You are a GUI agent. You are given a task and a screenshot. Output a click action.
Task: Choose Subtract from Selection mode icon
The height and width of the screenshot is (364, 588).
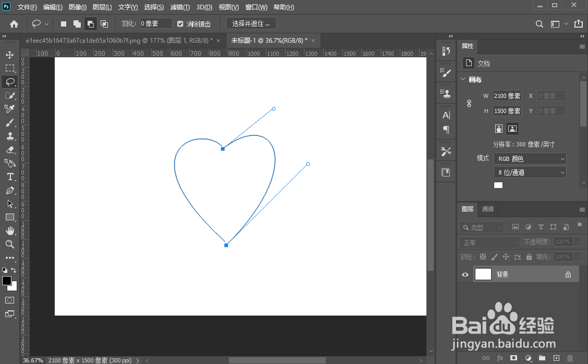click(x=90, y=24)
